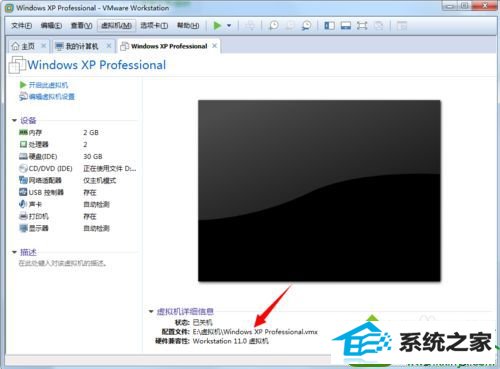Click the printer device icon
The image size is (500, 369).
(x=23, y=216)
